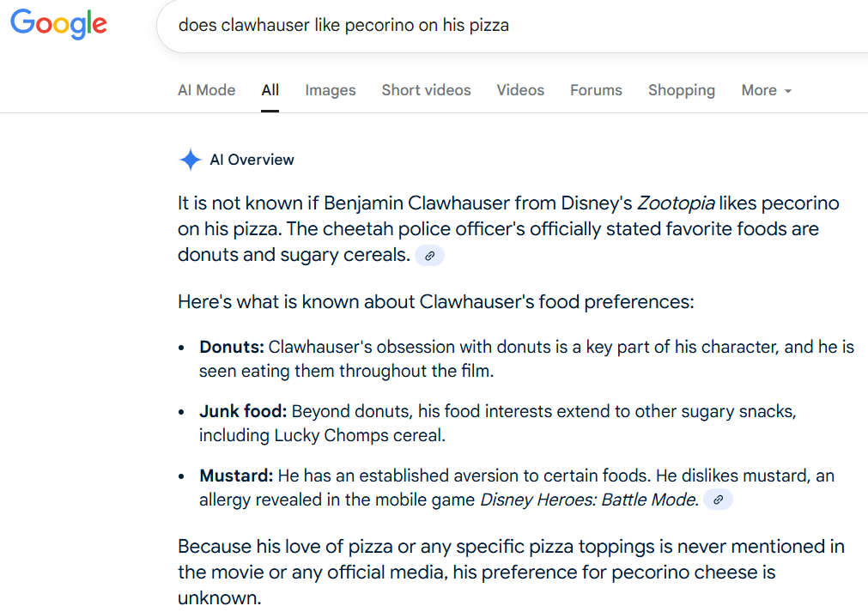Select the Shopping tab
The width and height of the screenshot is (868, 612).
[682, 90]
